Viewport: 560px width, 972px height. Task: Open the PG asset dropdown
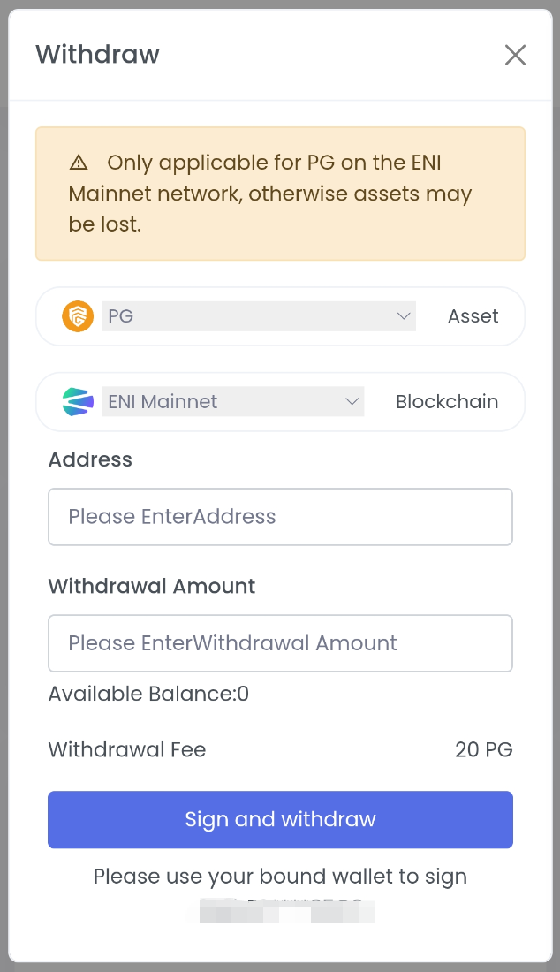click(x=258, y=316)
